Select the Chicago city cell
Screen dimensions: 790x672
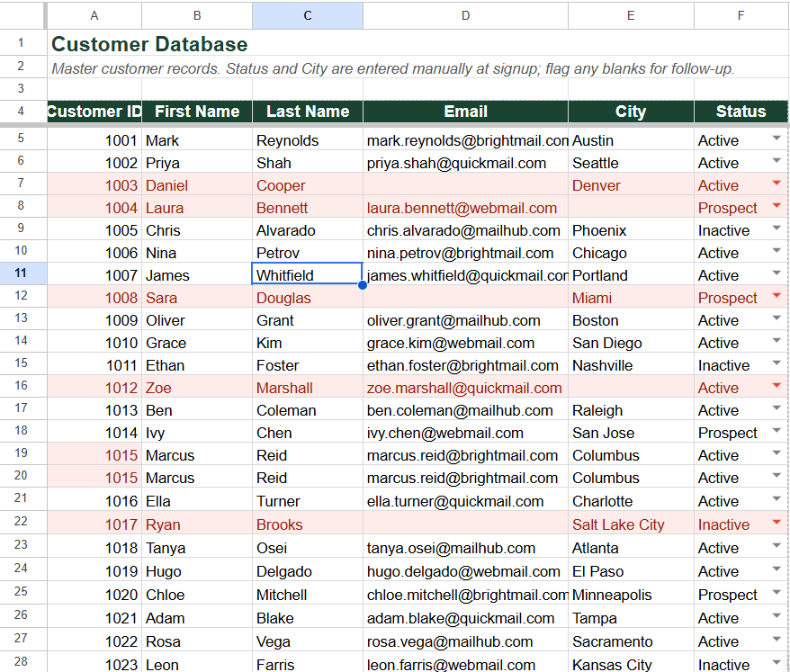[x=631, y=253]
